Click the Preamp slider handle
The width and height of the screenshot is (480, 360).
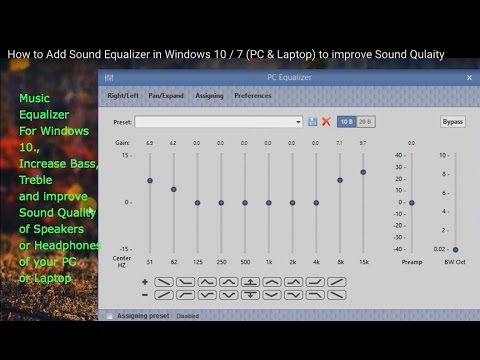point(412,203)
